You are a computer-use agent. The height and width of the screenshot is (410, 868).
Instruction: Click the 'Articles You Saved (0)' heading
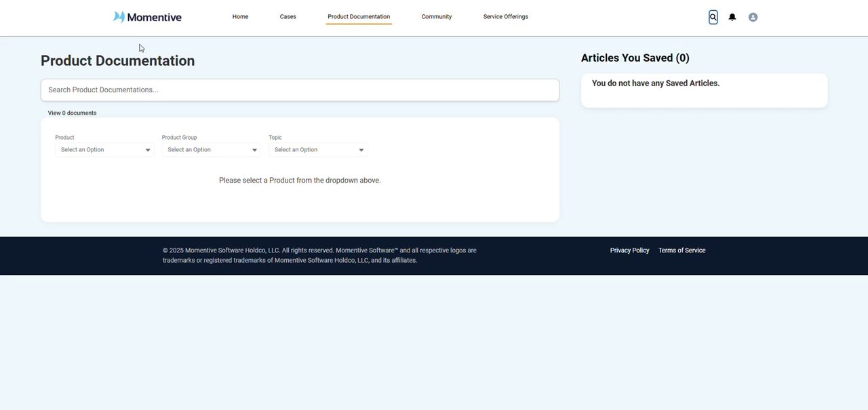635,58
